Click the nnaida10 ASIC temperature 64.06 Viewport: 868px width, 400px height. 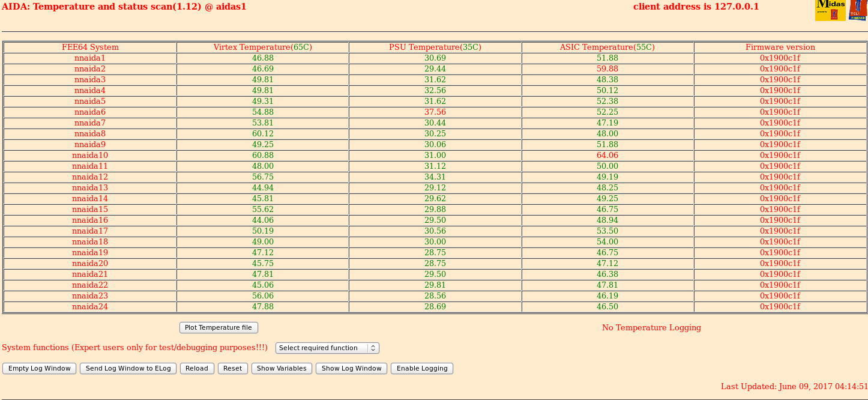click(x=607, y=156)
